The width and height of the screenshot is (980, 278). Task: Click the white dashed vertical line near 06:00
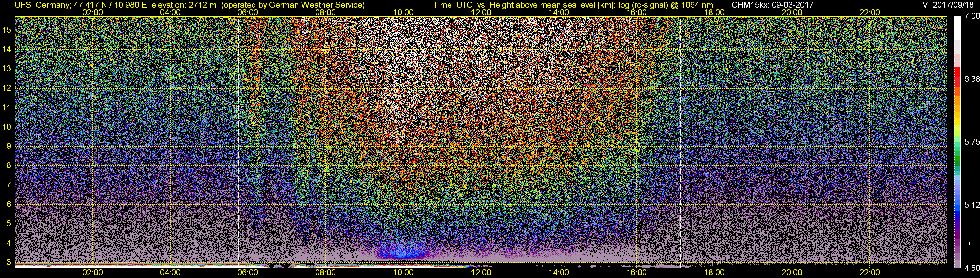pyautogui.click(x=238, y=142)
